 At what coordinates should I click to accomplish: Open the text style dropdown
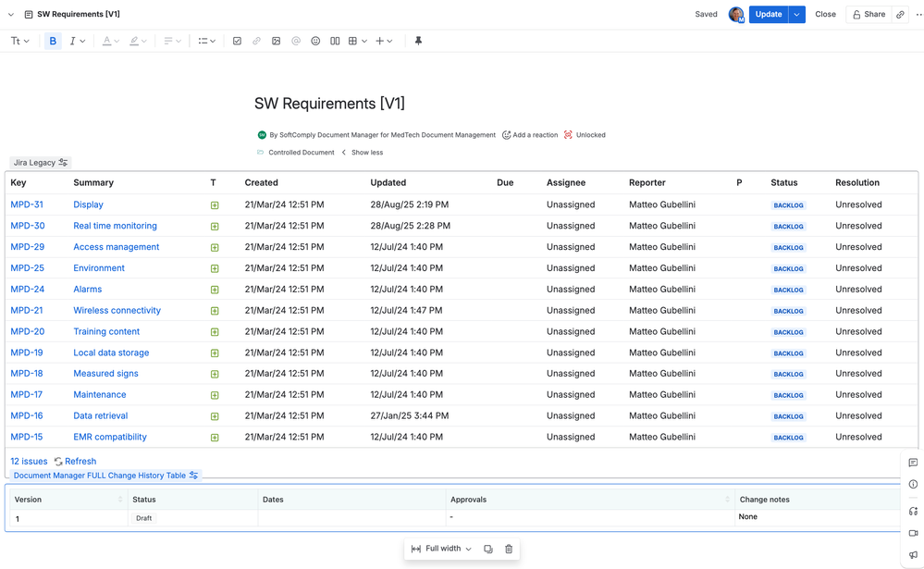pos(19,41)
